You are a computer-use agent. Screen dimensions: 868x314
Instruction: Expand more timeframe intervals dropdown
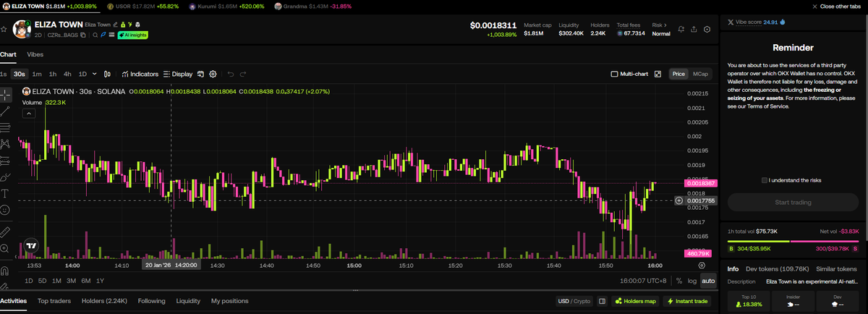click(94, 74)
